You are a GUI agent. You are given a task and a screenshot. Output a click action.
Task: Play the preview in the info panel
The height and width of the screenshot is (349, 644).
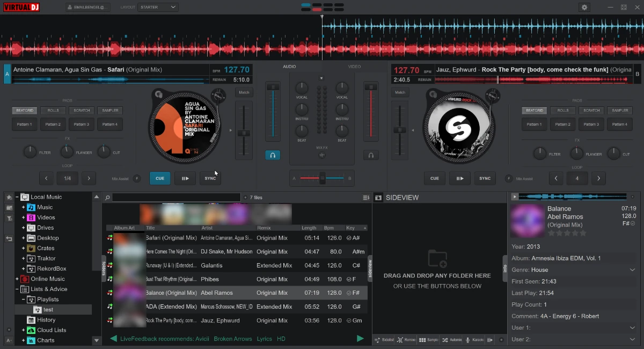pyautogui.click(x=514, y=197)
